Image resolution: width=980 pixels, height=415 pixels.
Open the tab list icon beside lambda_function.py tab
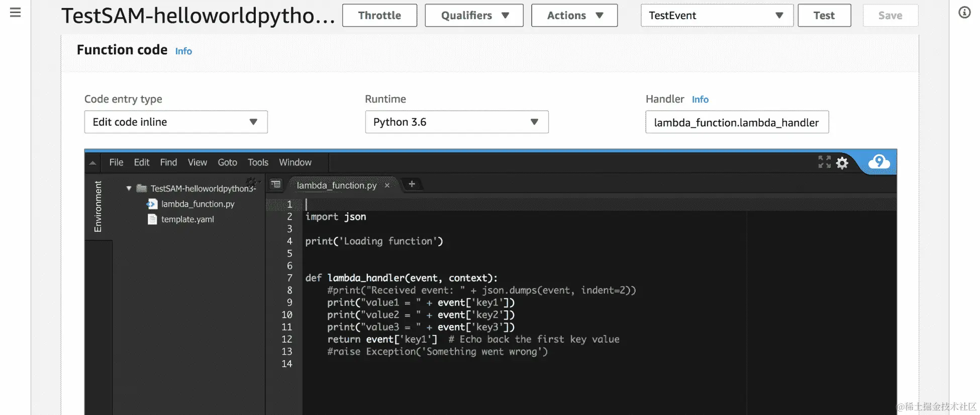[x=276, y=184]
